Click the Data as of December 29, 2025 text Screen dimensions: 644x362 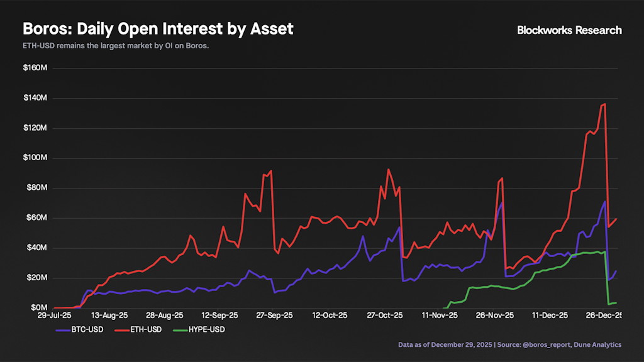tap(445, 344)
